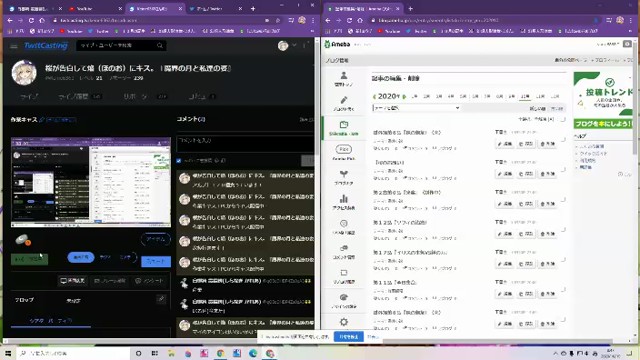
Task: Click Cortana circle icon on taskbar
Action: pyautogui.click(x=138, y=353)
